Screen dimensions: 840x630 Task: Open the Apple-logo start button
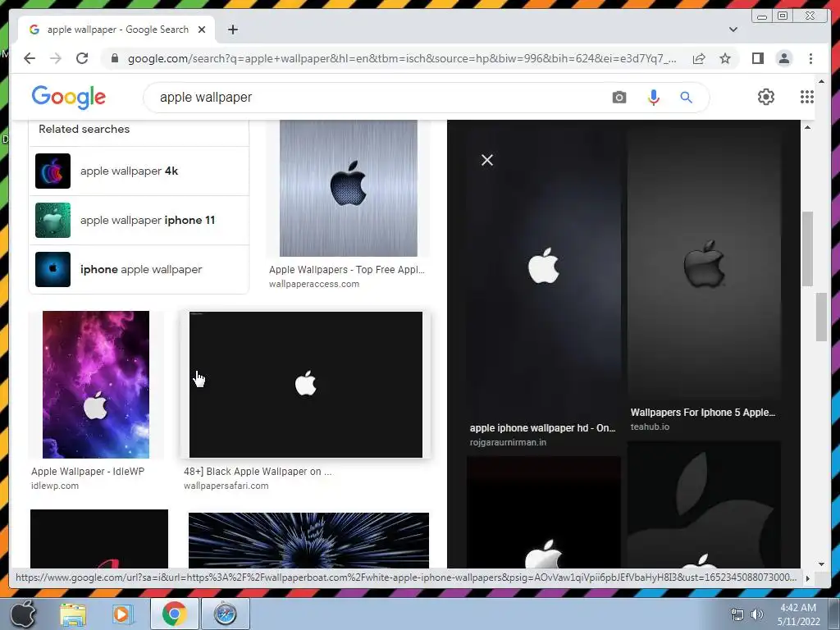click(22, 614)
